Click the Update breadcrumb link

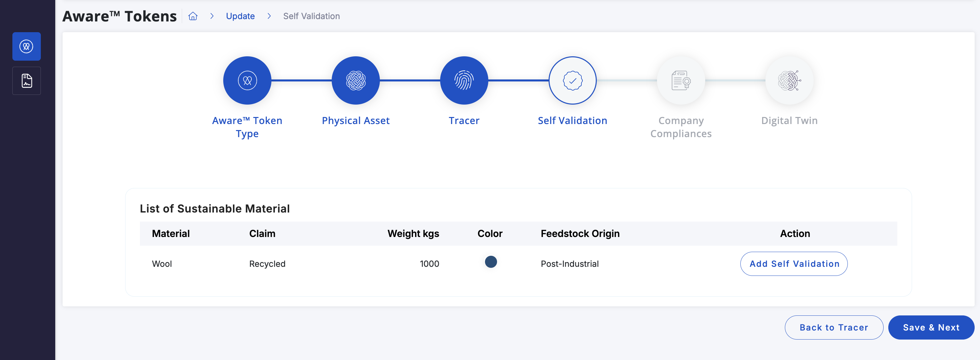[240, 16]
